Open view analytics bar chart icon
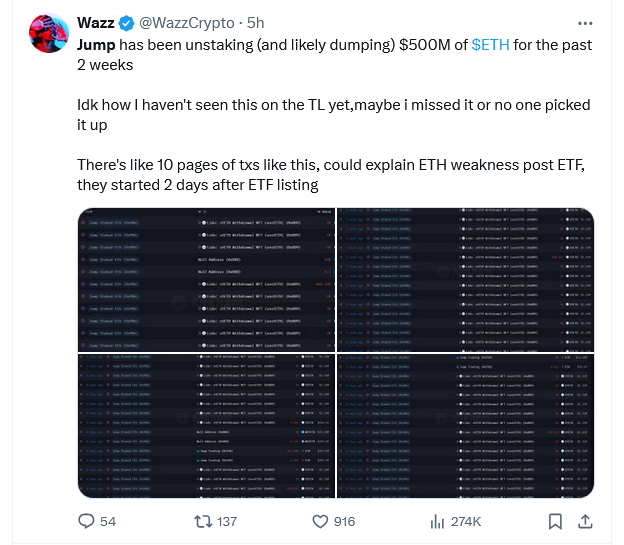Screen dimensions: 624x545 (437, 522)
